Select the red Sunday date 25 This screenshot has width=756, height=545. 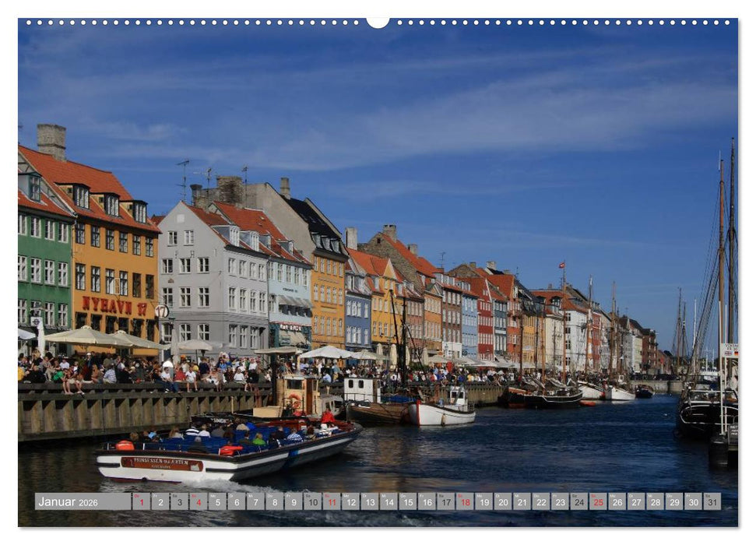[x=596, y=502]
